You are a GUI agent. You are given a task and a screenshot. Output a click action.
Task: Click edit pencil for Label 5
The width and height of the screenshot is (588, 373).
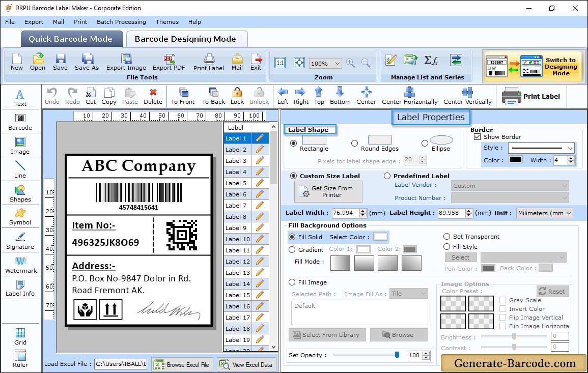260,183
